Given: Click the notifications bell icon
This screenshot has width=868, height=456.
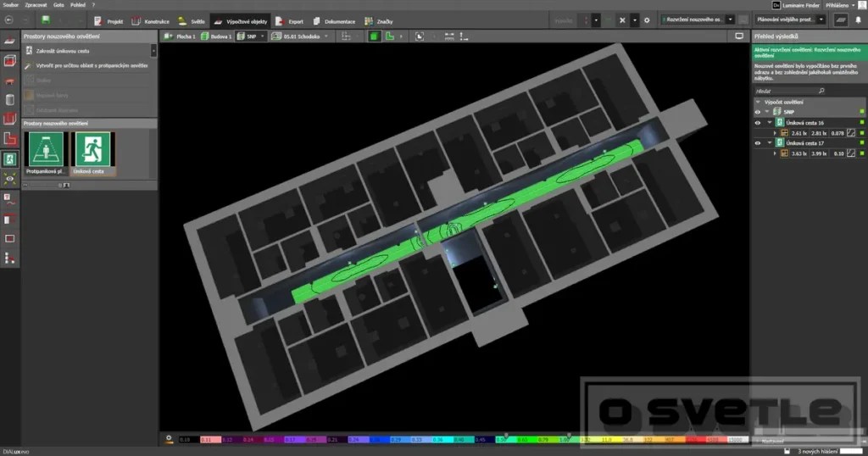Looking at the screenshot, I should point(859,20).
